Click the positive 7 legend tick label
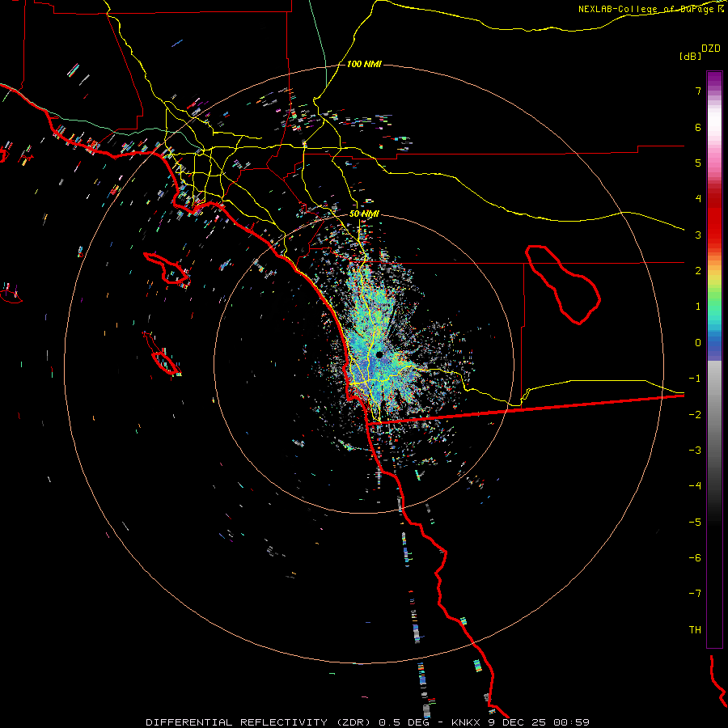 pos(698,91)
